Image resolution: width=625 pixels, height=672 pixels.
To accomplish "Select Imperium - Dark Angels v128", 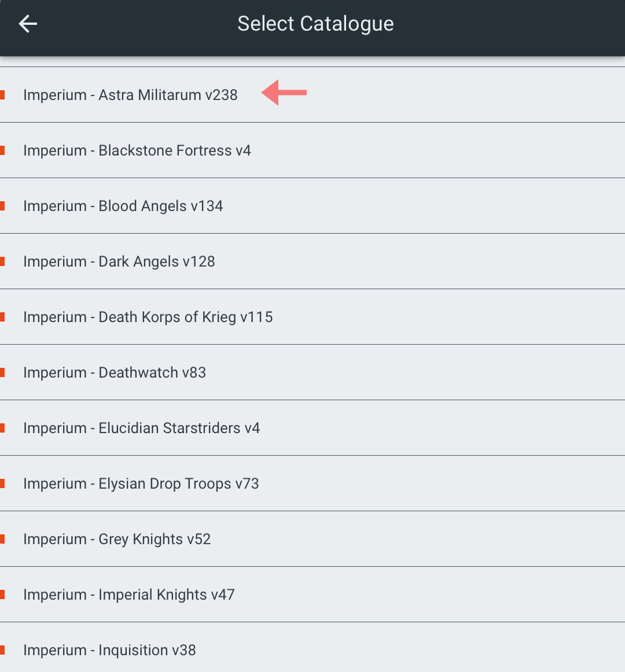I will point(312,261).
